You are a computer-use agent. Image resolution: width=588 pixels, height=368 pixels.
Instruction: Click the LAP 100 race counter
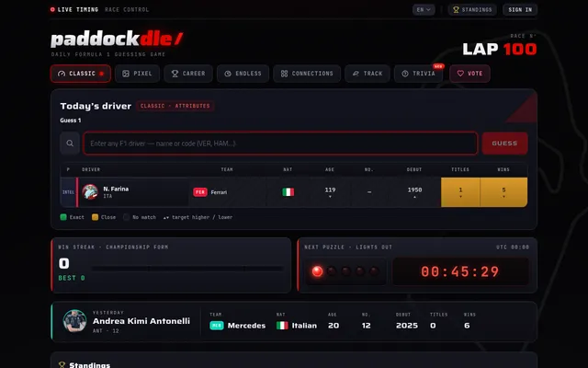click(500, 49)
